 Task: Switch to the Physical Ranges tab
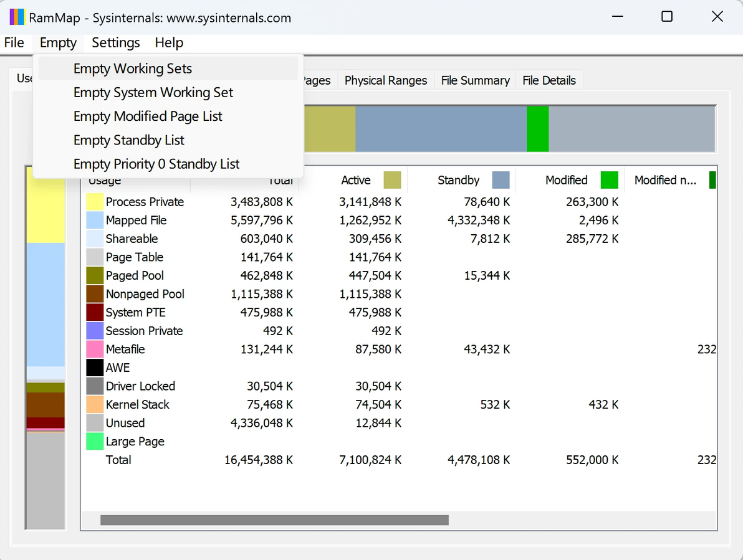(x=386, y=80)
